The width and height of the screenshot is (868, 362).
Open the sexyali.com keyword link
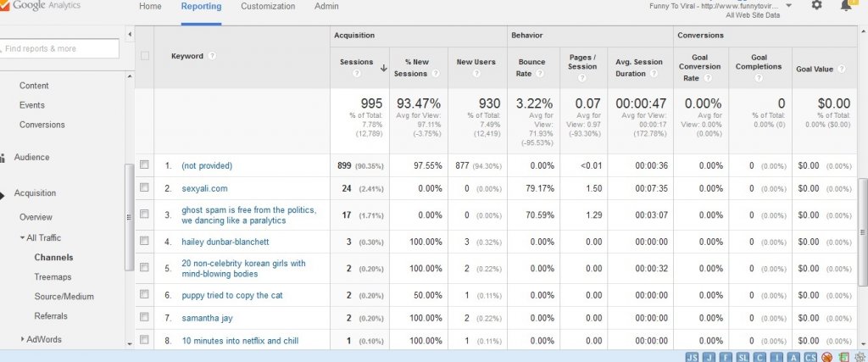[204, 188]
